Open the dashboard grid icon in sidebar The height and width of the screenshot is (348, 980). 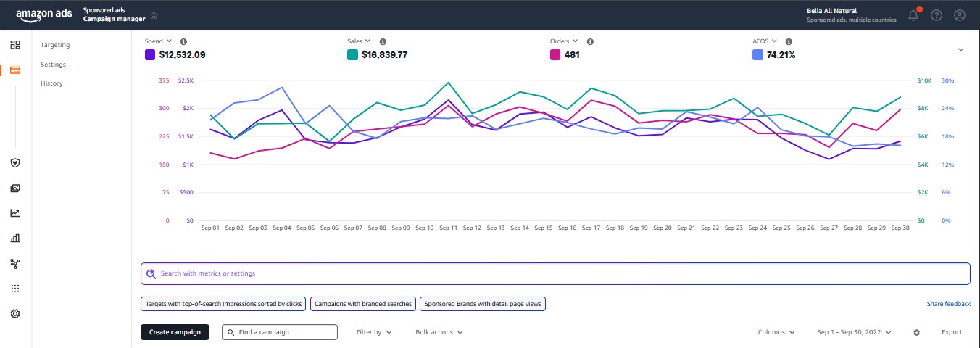point(15,45)
